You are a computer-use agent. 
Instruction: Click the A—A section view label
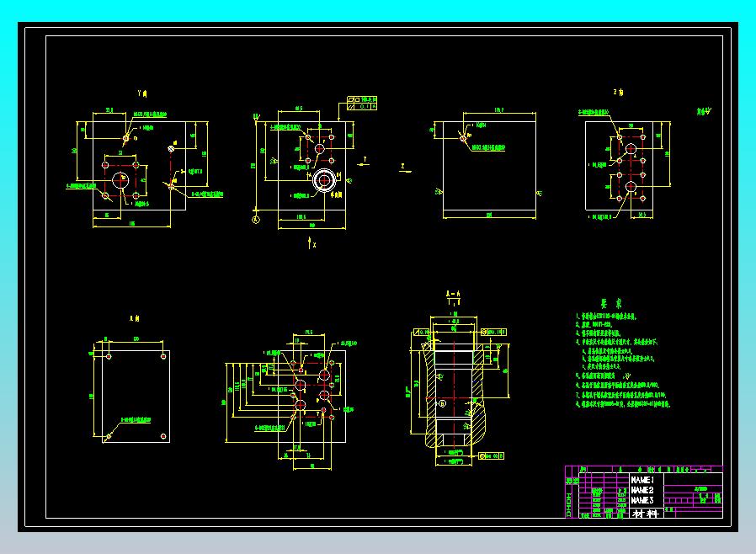coord(453,293)
